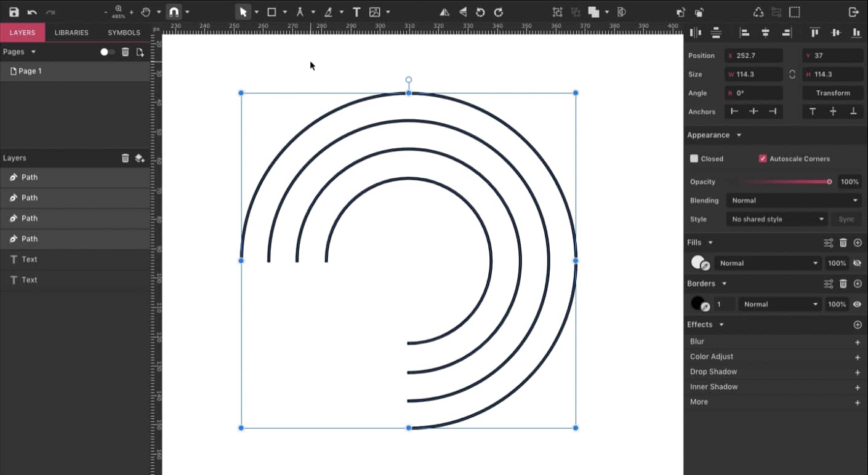The image size is (868, 475).
Task: Expand the shape tool options dropdown
Action: pyautogui.click(x=284, y=12)
